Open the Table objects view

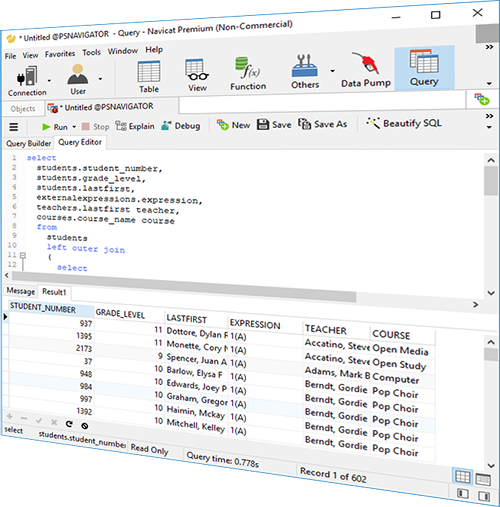[x=149, y=77]
